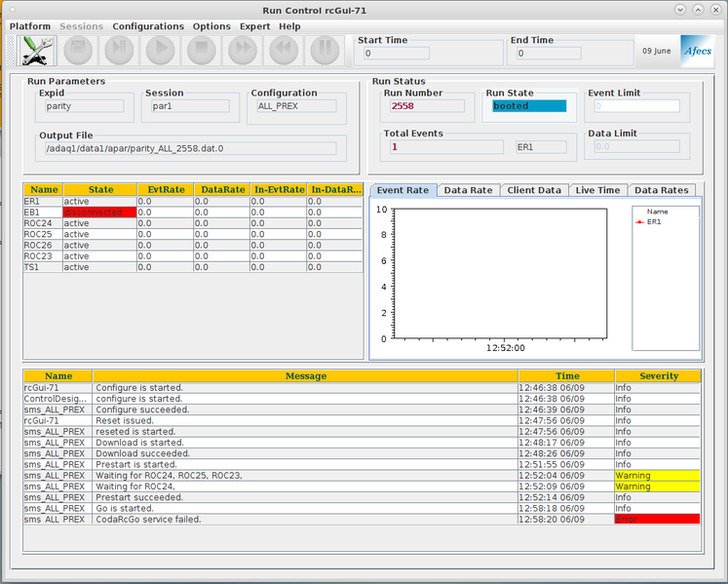Image resolution: width=728 pixels, height=584 pixels.
Task: Click the Start Time field
Action: pos(396,54)
